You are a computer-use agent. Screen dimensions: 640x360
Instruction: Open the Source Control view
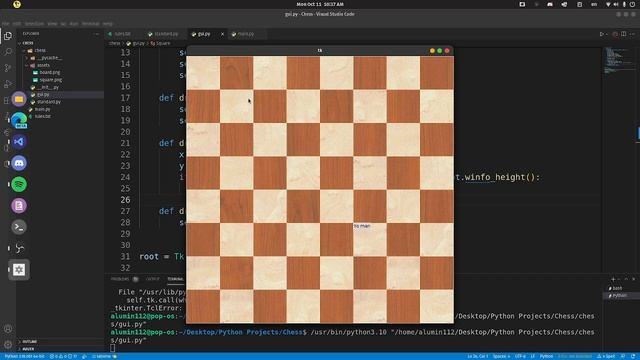(8, 68)
